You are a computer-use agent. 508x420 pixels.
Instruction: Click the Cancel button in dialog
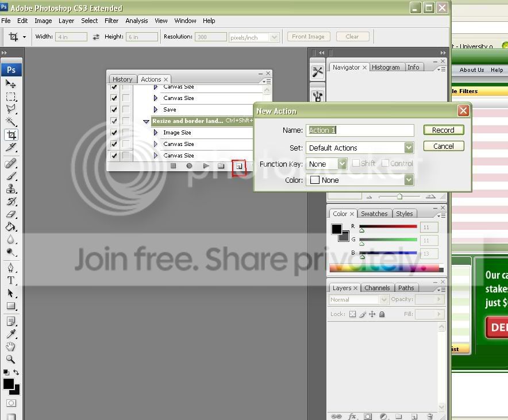point(443,146)
